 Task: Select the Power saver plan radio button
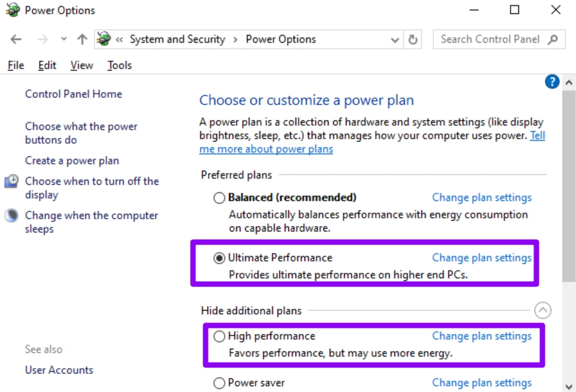pyautogui.click(x=219, y=383)
